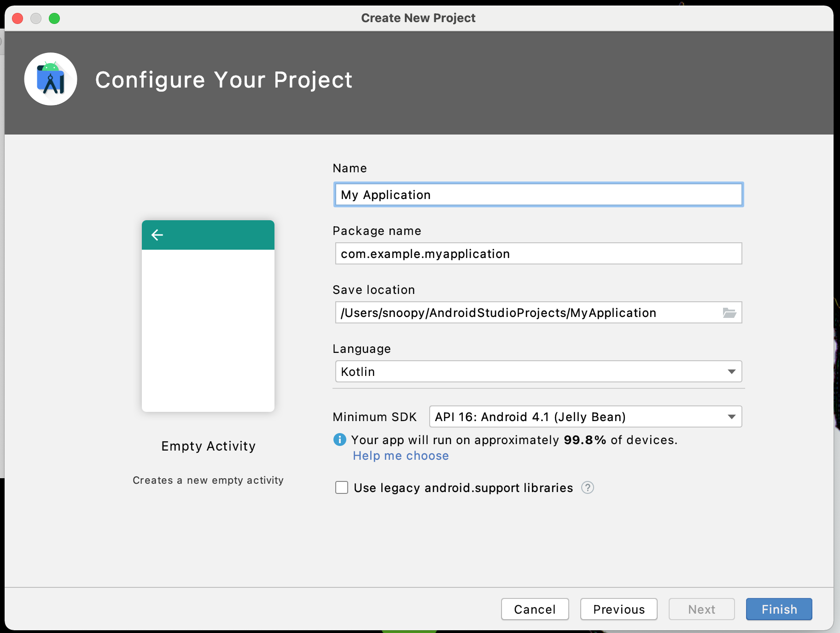
Task: Click Finish to create the project
Action: (x=779, y=609)
